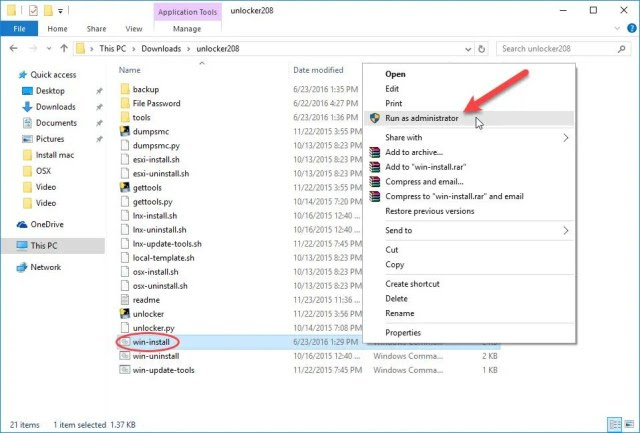
Task: Expand the ribbon with the chevron
Action: 617,28
